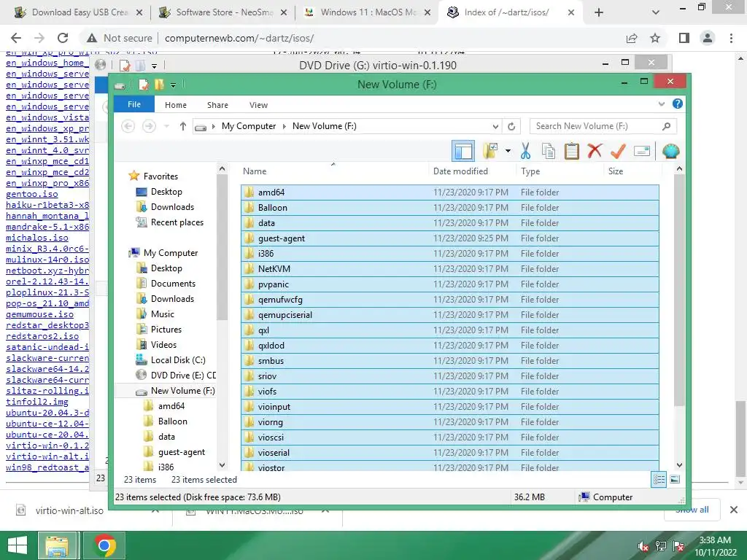Open the Share ribbon tab

(217, 105)
